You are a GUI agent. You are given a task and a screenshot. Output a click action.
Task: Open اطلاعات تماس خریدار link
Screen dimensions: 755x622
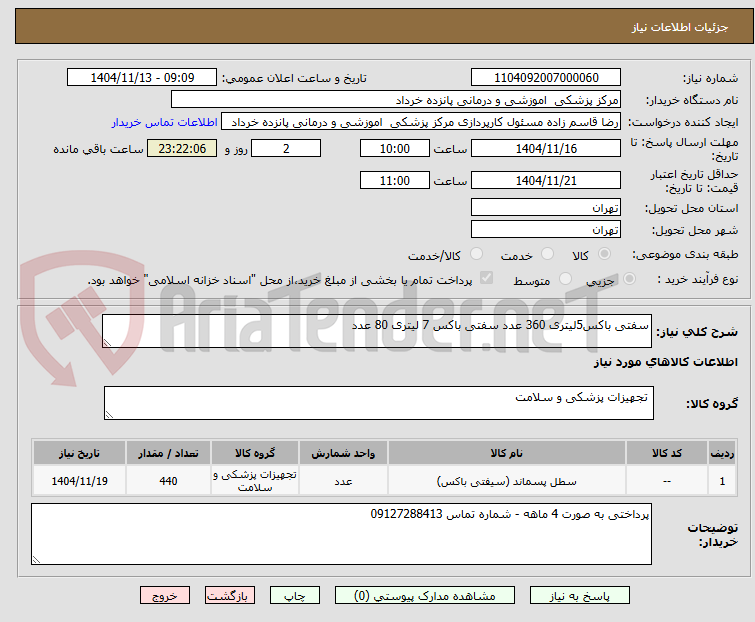click(x=165, y=122)
